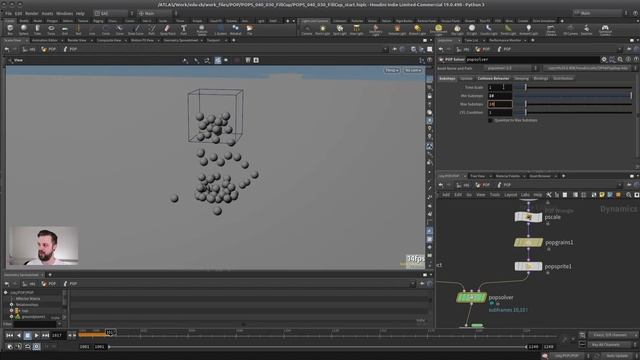Add a Spot Light from the shelf

(340, 29)
